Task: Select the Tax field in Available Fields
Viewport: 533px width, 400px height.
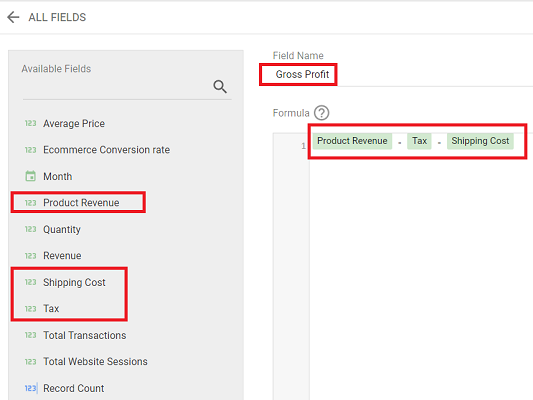Action: (51, 309)
